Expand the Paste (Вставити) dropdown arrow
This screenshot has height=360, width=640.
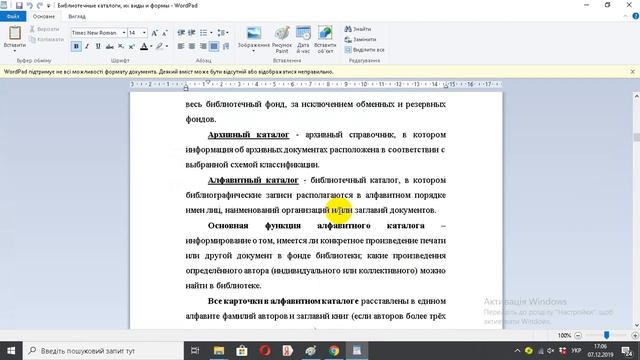[x=15, y=51]
